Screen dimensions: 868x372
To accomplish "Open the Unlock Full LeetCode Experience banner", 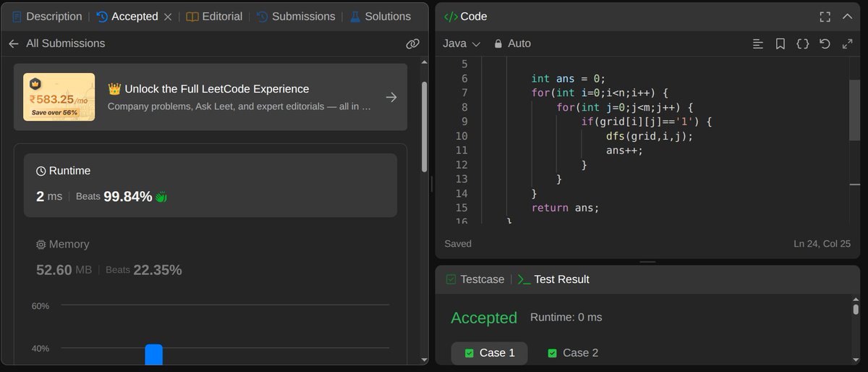I will click(210, 97).
